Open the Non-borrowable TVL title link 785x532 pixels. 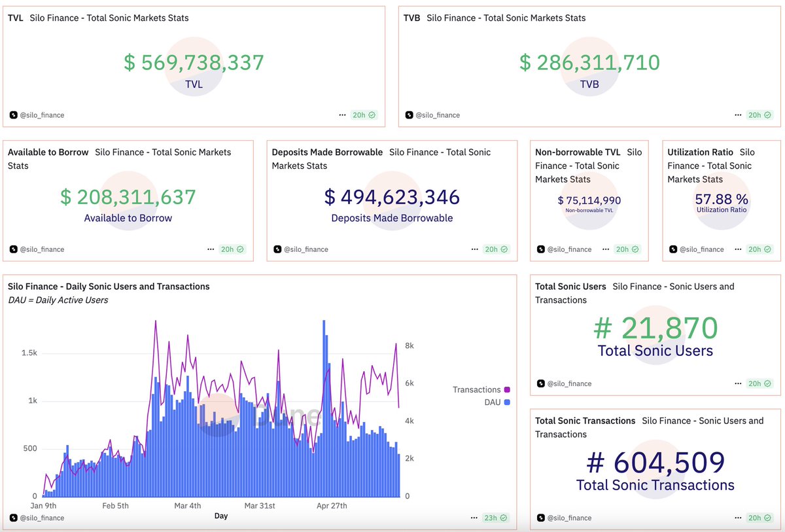578,152
